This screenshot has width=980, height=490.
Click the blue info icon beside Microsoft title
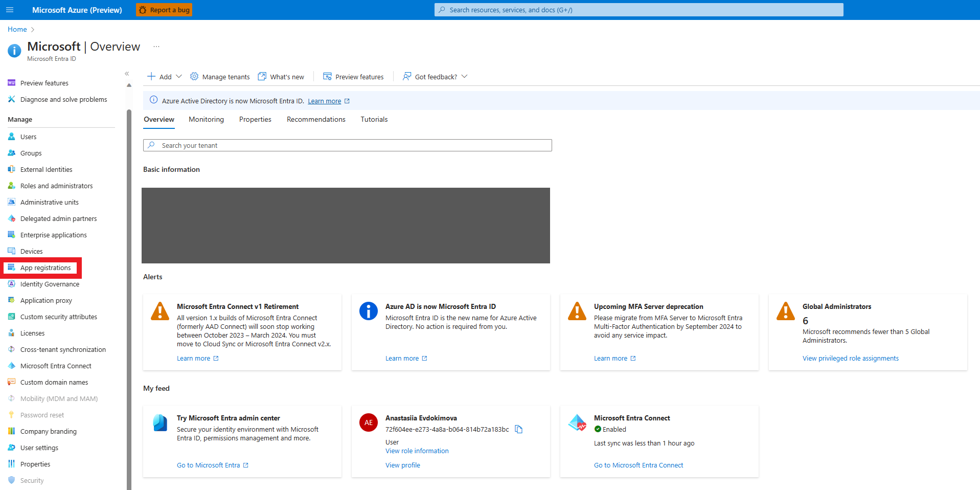tap(14, 50)
